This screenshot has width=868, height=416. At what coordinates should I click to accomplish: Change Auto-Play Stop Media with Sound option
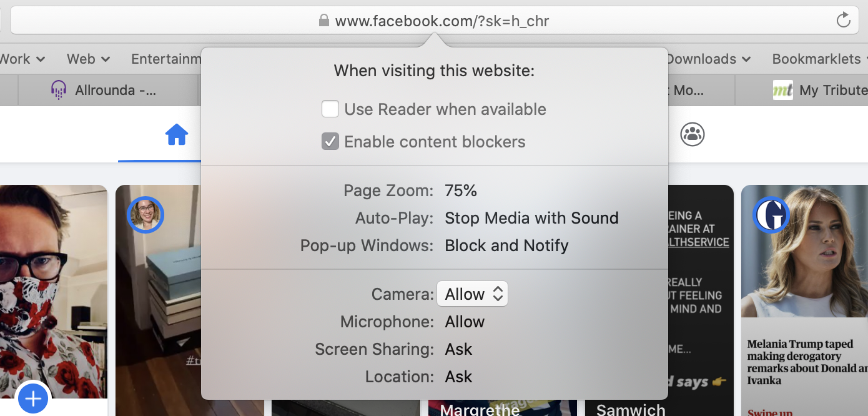(x=531, y=218)
